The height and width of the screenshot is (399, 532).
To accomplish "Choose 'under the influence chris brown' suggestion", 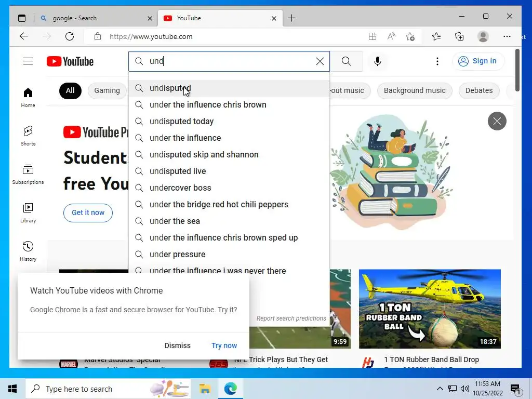I will click(x=229, y=105).
